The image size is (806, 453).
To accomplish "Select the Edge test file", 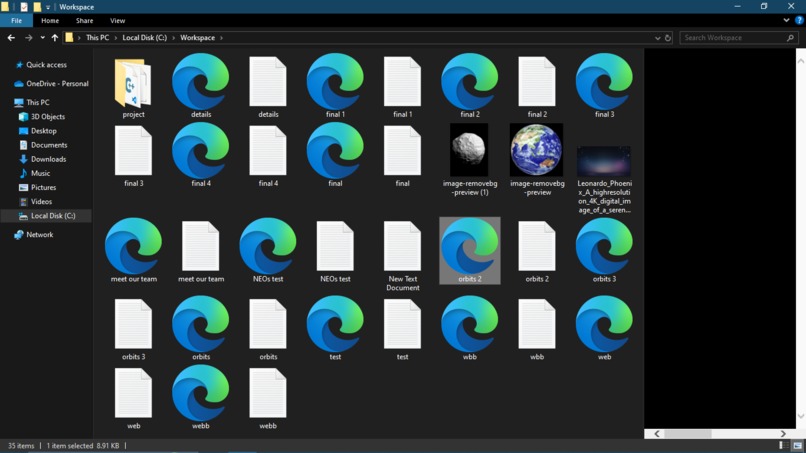I will tap(335, 324).
